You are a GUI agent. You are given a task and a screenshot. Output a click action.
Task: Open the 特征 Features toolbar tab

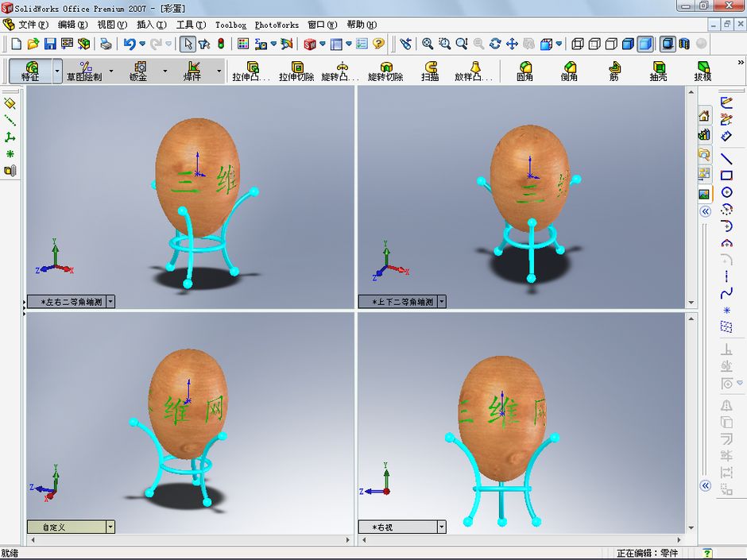30,71
